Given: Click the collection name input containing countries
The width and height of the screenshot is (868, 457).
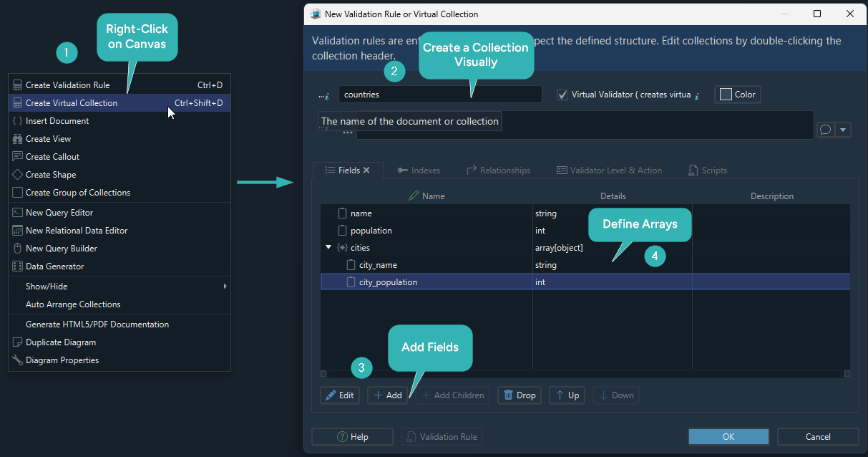Looking at the screenshot, I should [x=440, y=95].
